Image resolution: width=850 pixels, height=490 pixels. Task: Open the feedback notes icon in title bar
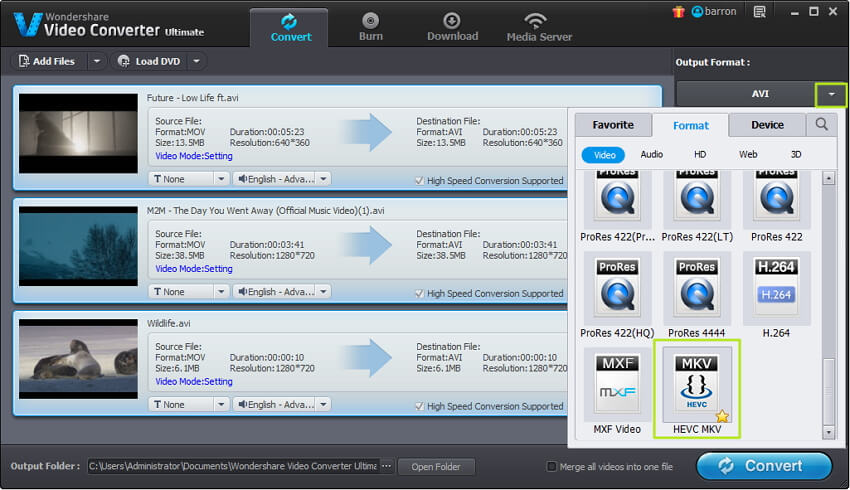pos(760,11)
